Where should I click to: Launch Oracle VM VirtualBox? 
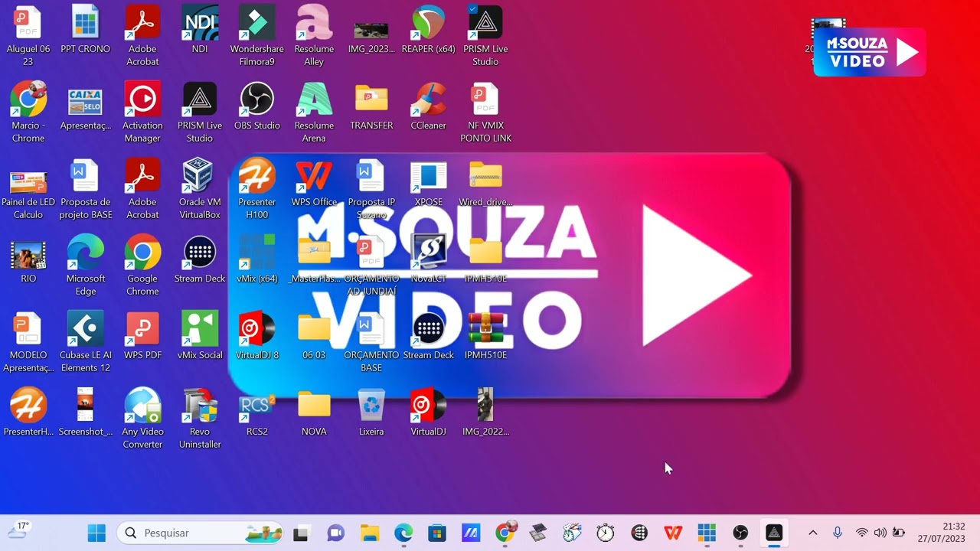(x=200, y=188)
